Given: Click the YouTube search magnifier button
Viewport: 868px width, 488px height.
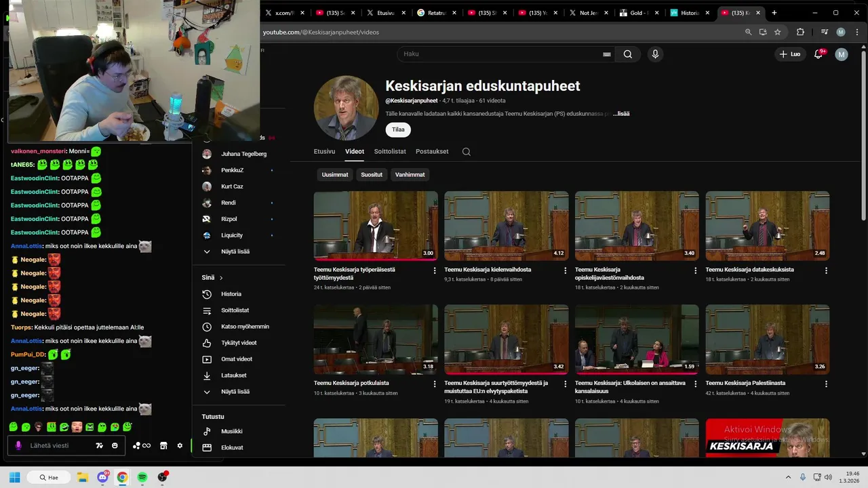Looking at the screenshot, I should point(628,54).
